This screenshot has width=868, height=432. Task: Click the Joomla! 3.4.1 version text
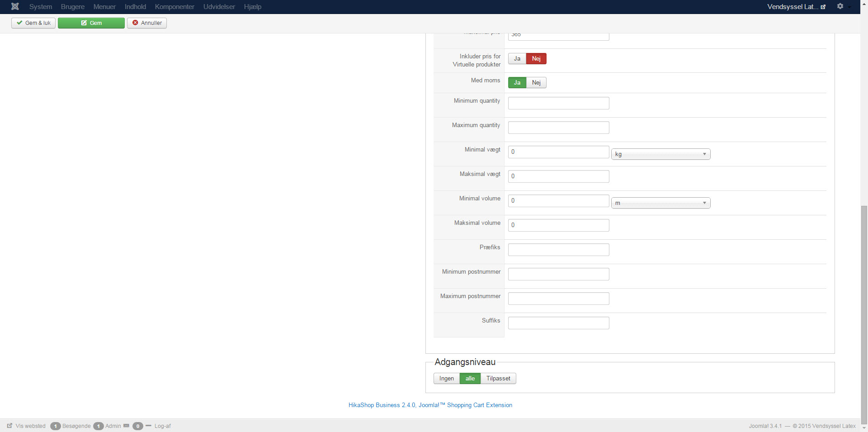(x=765, y=426)
